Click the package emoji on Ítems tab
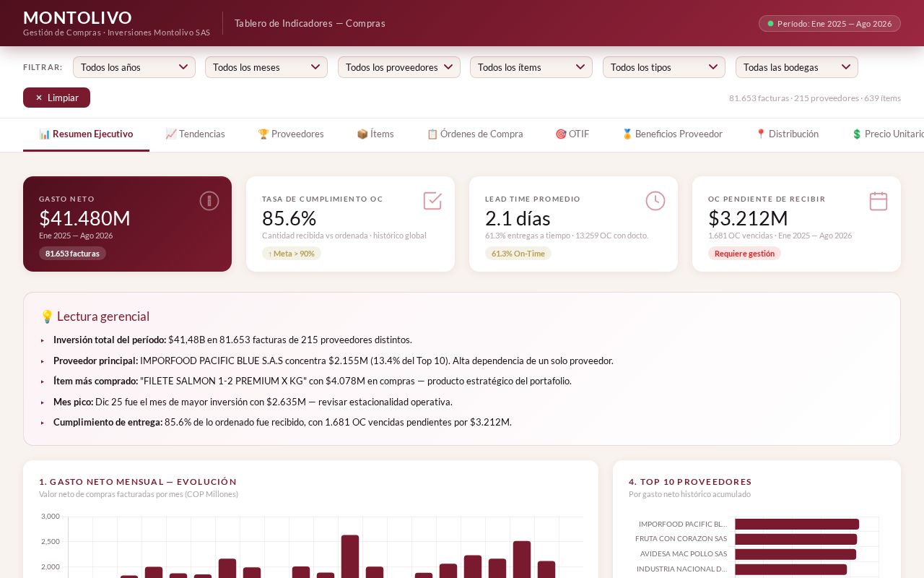The width and height of the screenshot is (924, 578). (x=362, y=134)
